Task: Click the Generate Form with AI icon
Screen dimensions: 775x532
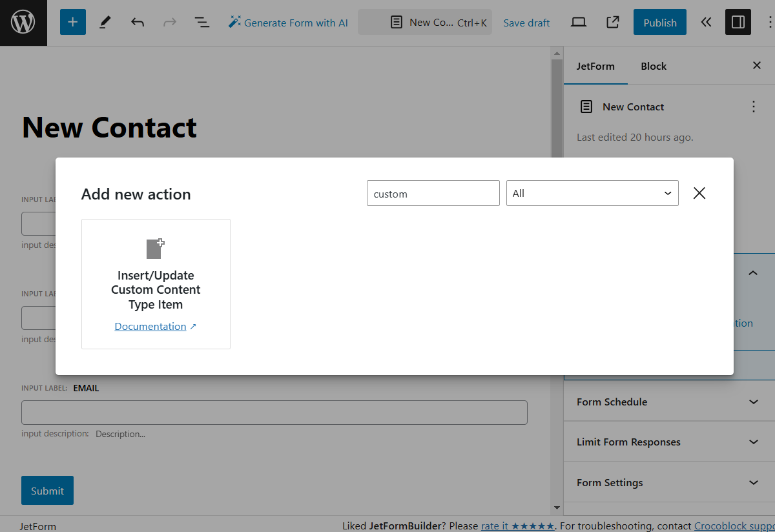Action: (x=234, y=21)
